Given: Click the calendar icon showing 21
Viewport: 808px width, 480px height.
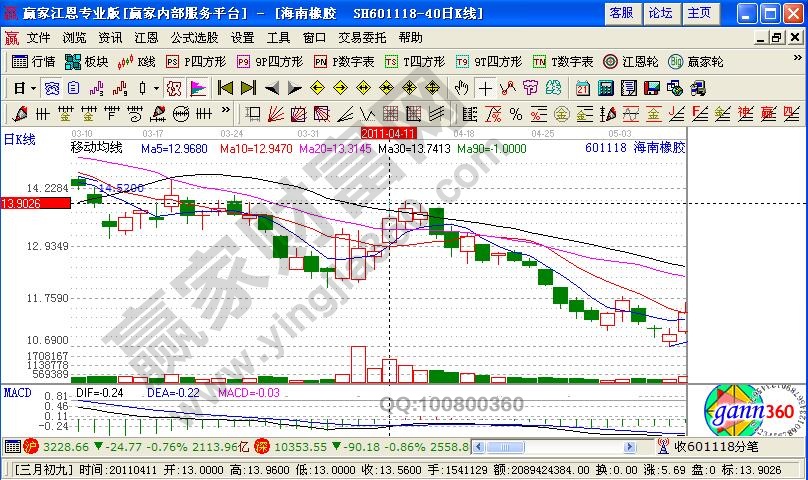Looking at the screenshot, I should coord(584,87).
